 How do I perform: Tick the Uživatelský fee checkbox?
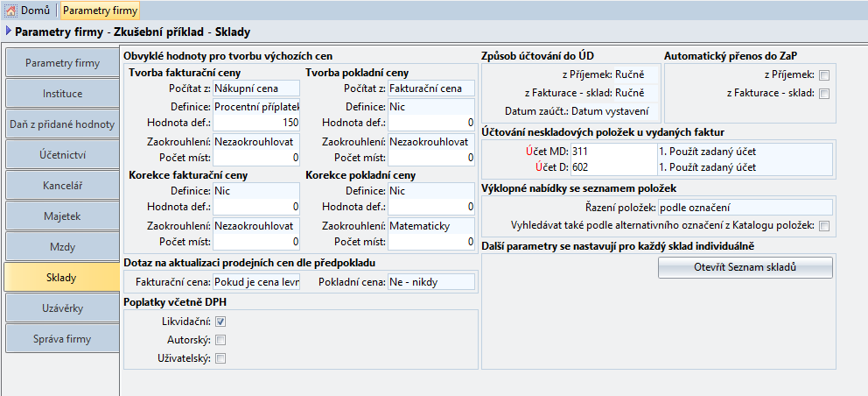click(x=220, y=357)
